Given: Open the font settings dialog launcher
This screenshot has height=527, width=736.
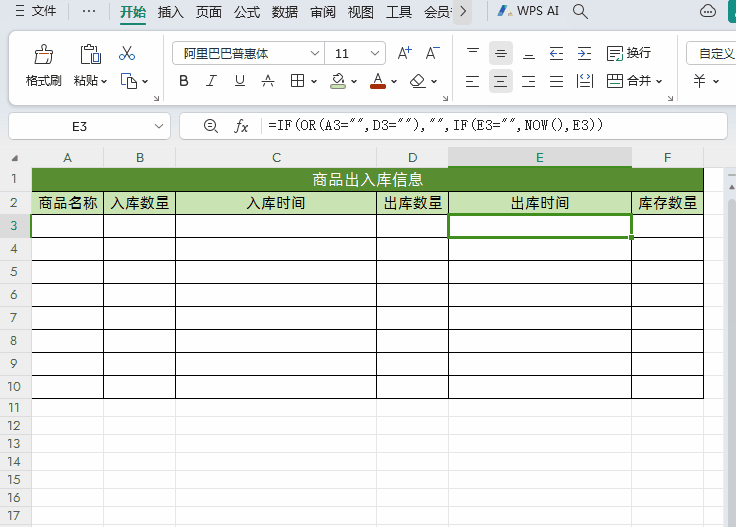Looking at the screenshot, I should [445, 98].
